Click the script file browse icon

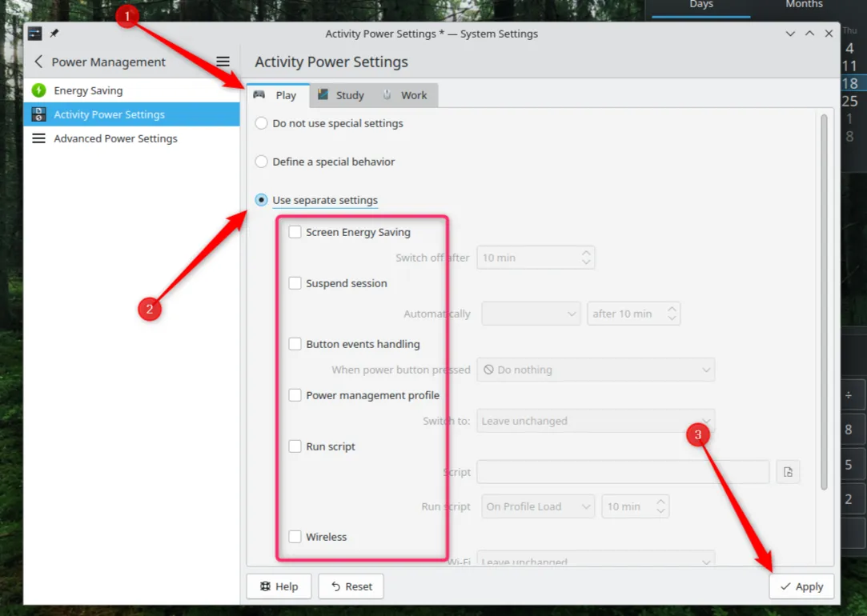click(788, 472)
